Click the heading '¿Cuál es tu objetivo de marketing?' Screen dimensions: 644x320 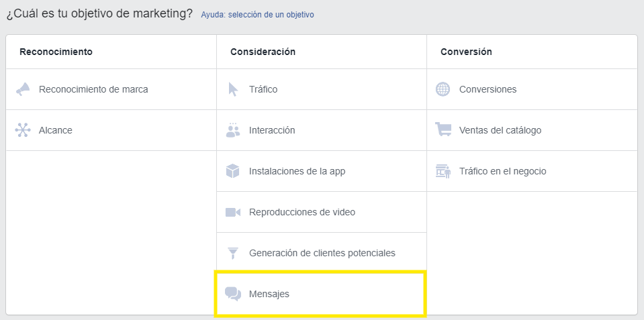99,14
